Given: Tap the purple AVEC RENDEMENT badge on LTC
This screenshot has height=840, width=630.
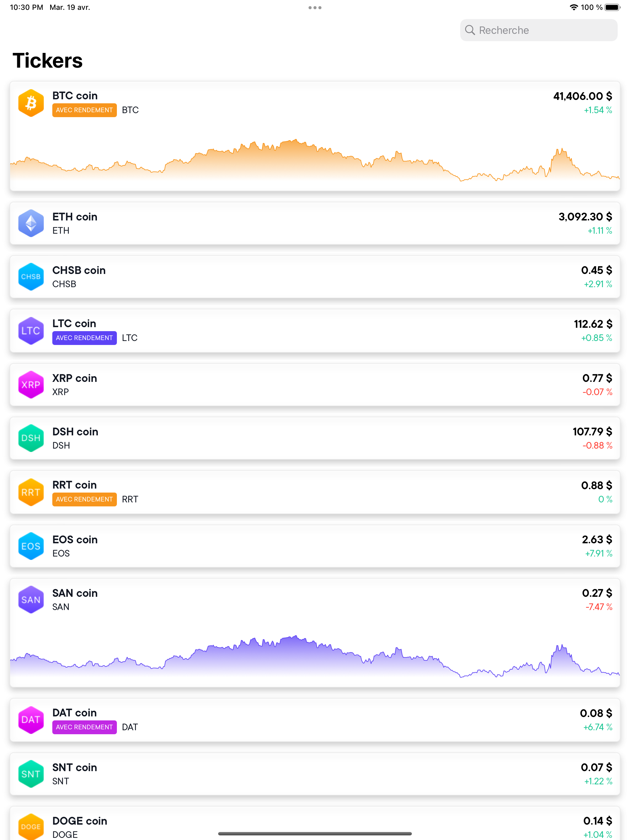Looking at the screenshot, I should pos(84,338).
